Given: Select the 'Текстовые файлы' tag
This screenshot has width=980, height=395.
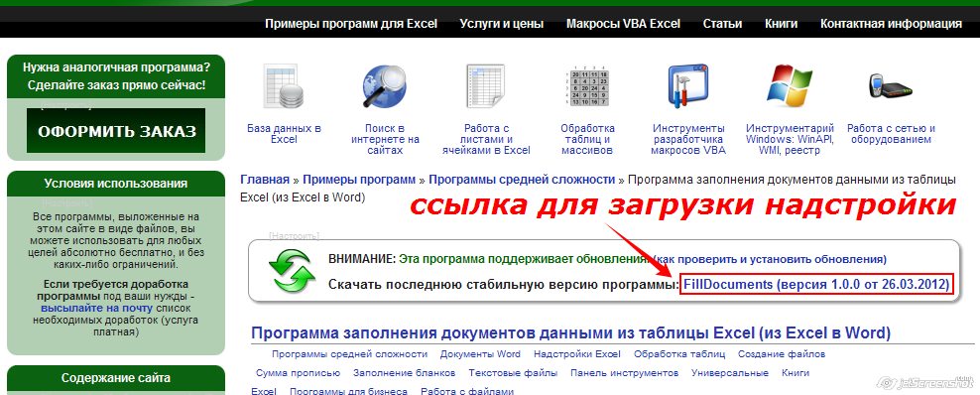Looking at the screenshot, I should [513, 372].
